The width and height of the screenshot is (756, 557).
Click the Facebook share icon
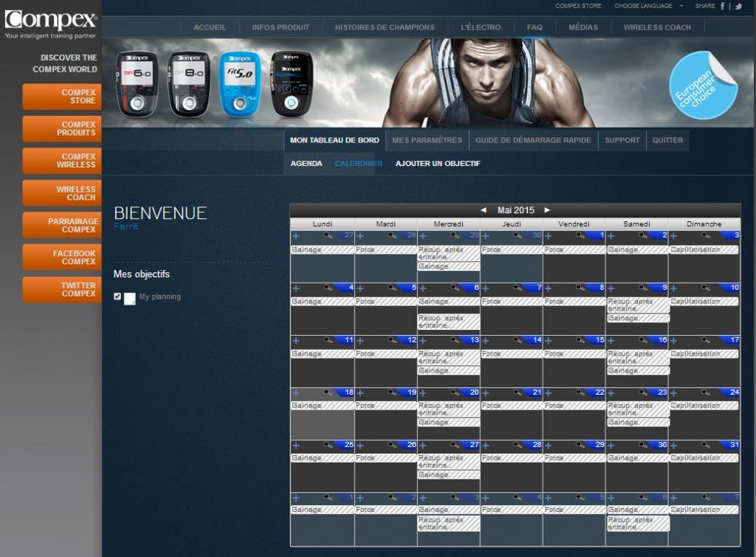click(x=722, y=6)
